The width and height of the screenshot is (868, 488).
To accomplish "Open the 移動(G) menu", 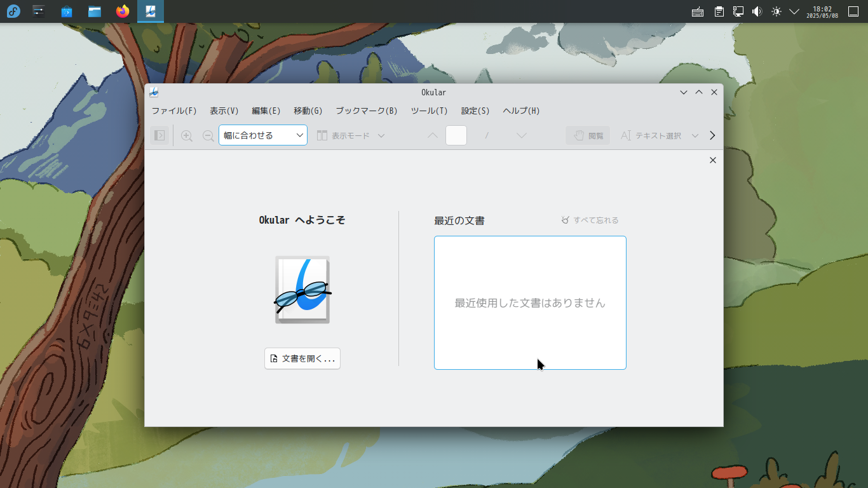I will [x=308, y=111].
